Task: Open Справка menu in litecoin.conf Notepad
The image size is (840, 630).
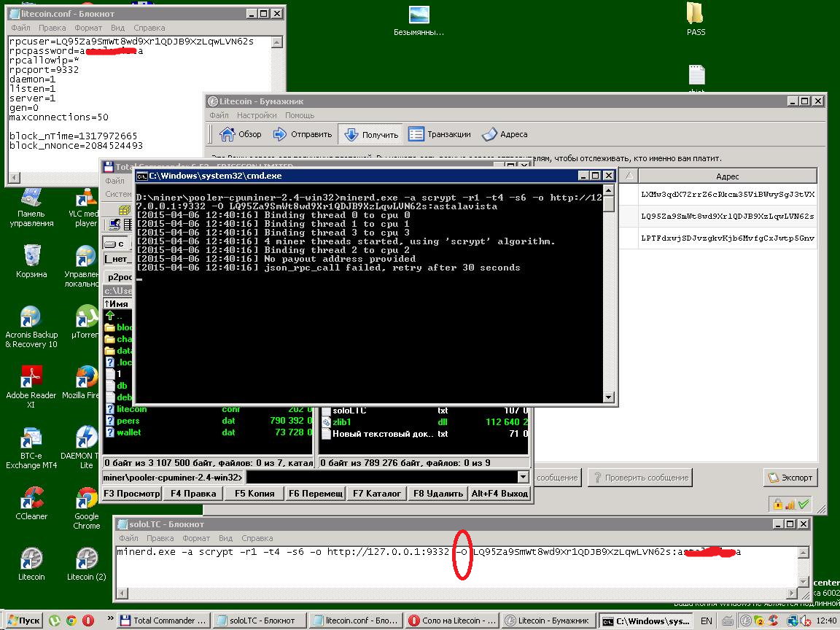Action: point(149,28)
